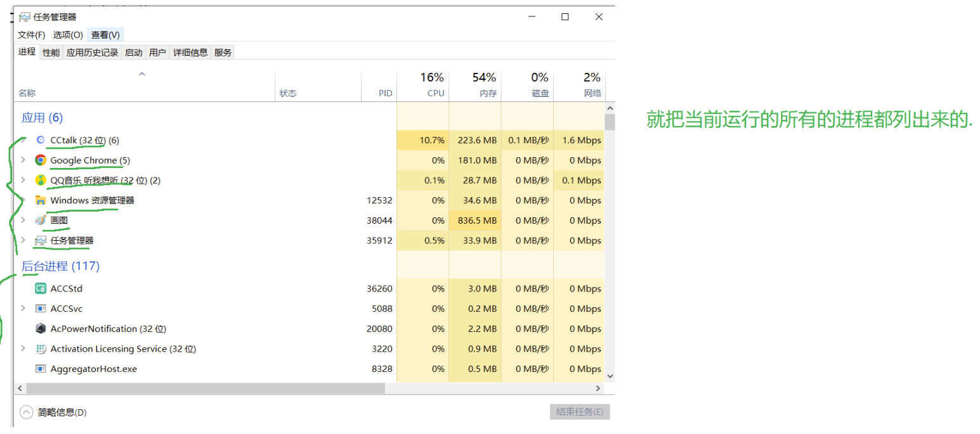Maximize the Task Manager window
980x434 pixels.
point(565,17)
